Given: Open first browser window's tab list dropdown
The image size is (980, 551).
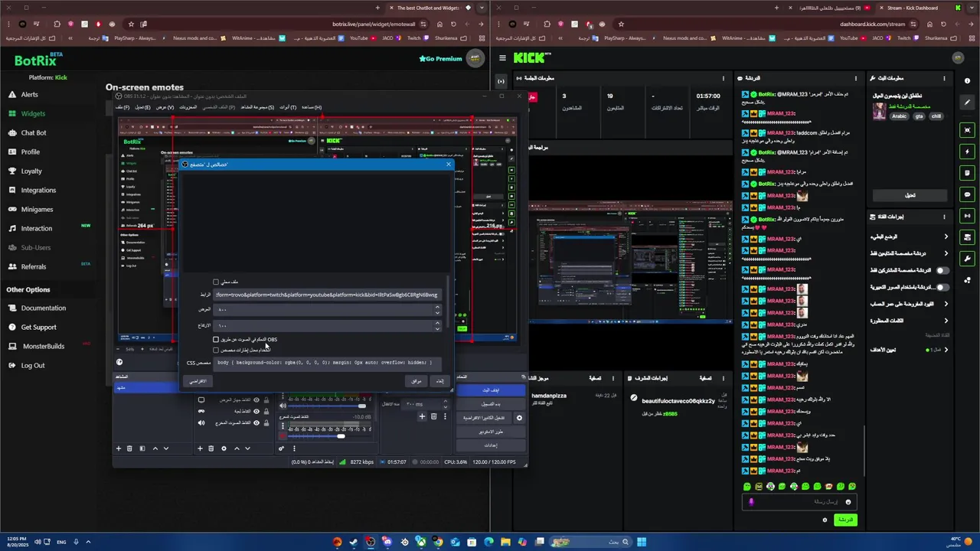Looking at the screenshot, I should click(x=481, y=8).
